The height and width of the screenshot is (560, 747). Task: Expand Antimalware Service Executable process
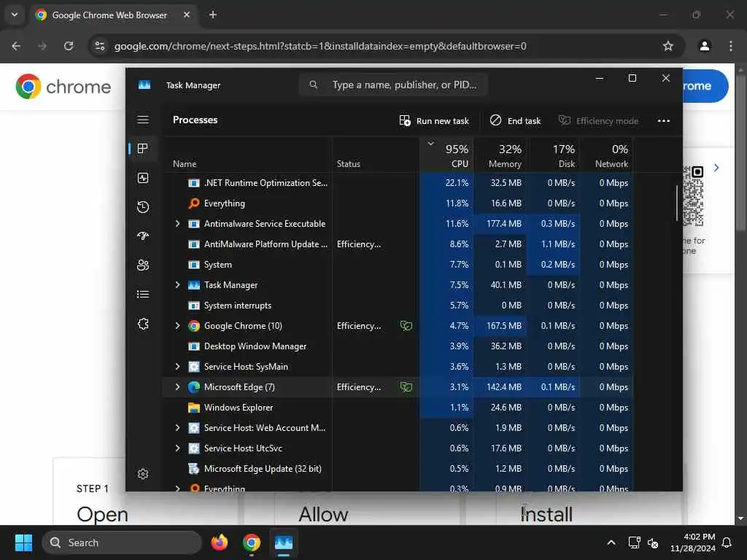point(178,224)
